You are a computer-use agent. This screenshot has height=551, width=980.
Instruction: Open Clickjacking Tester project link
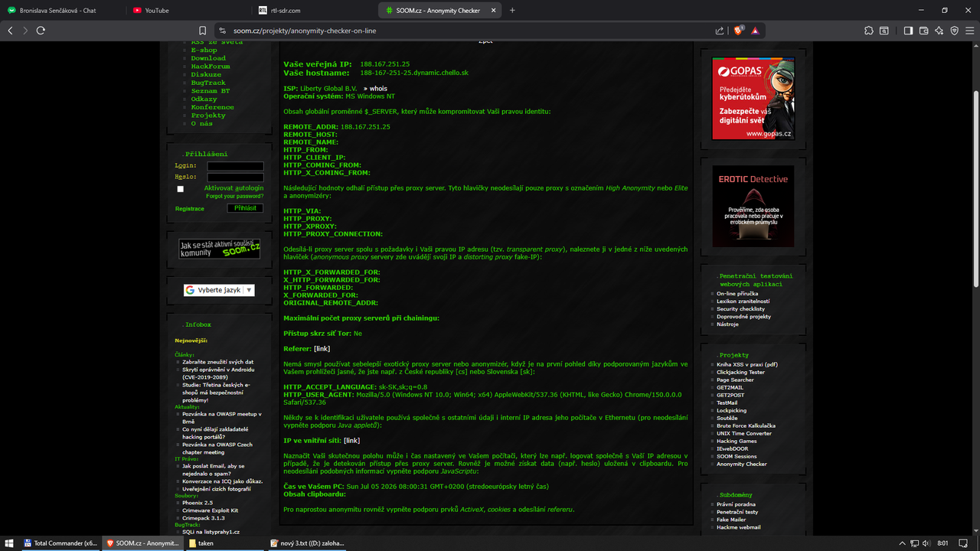coord(741,372)
